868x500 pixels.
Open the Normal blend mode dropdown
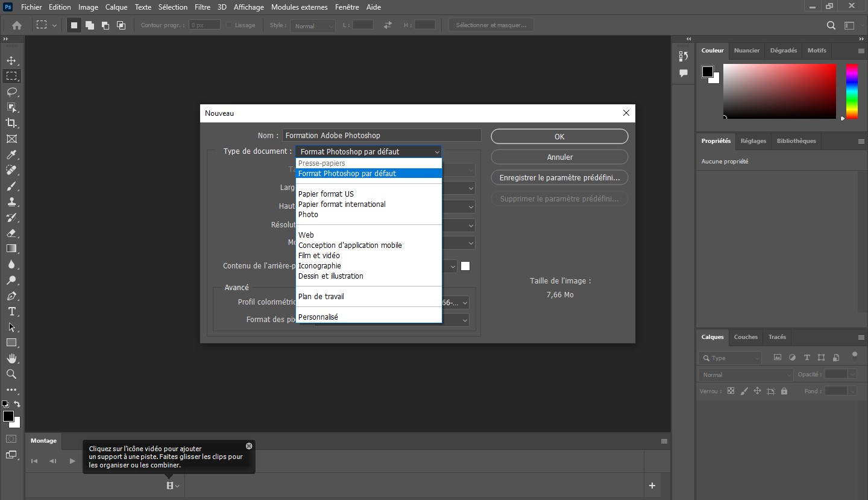click(x=746, y=375)
